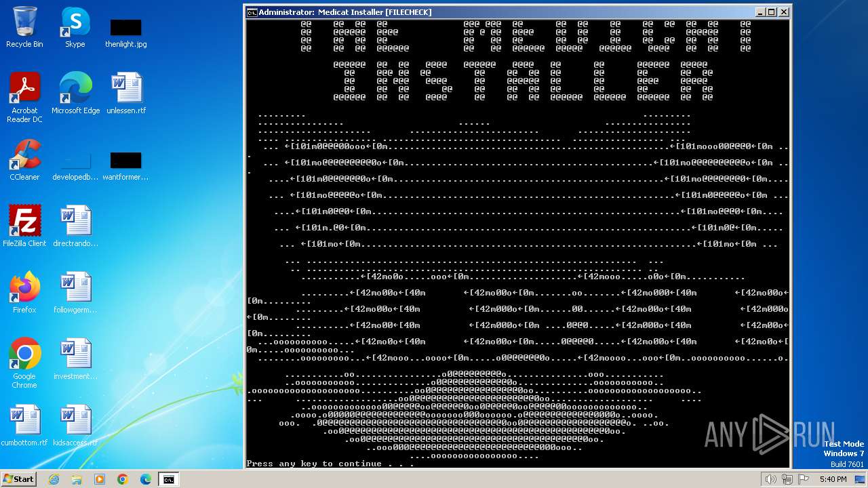Close the Medicat Installer window

click(784, 12)
